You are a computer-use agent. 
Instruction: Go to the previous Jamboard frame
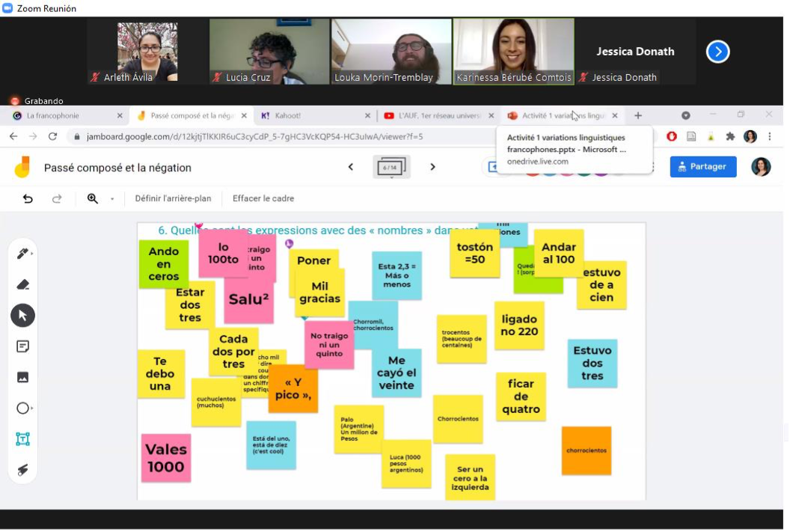(351, 168)
